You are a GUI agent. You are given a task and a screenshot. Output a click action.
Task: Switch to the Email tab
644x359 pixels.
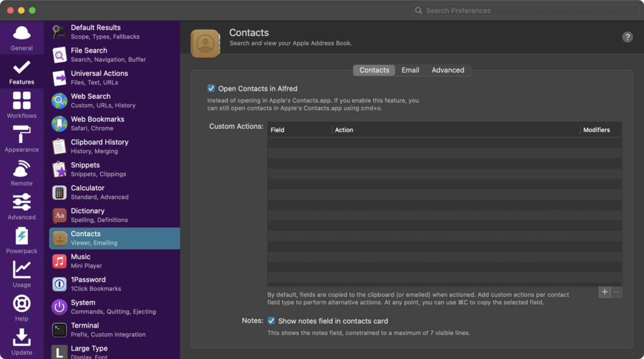(410, 70)
